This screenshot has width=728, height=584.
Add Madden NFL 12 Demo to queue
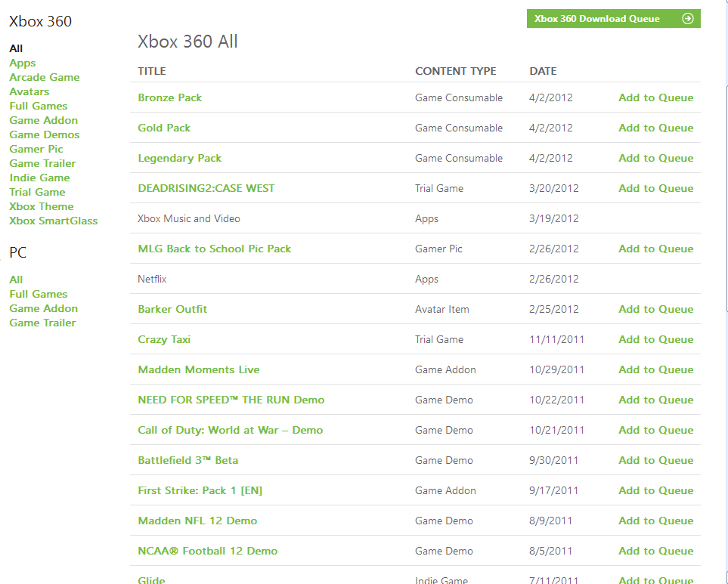pyautogui.click(x=656, y=521)
